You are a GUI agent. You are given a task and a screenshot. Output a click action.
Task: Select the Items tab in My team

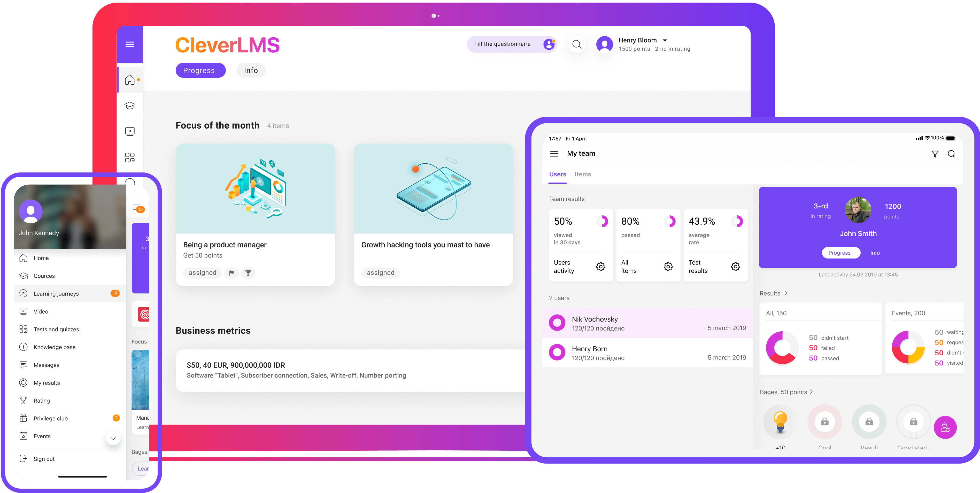(583, 174)
